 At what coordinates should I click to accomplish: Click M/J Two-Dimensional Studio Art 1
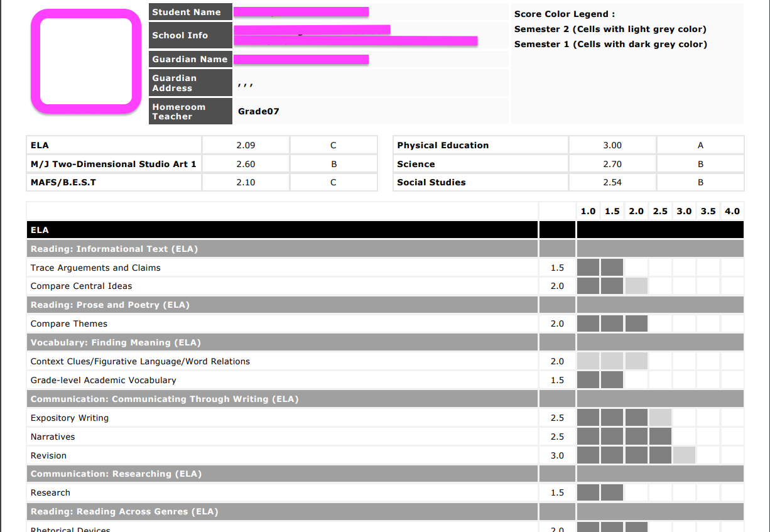114,164
